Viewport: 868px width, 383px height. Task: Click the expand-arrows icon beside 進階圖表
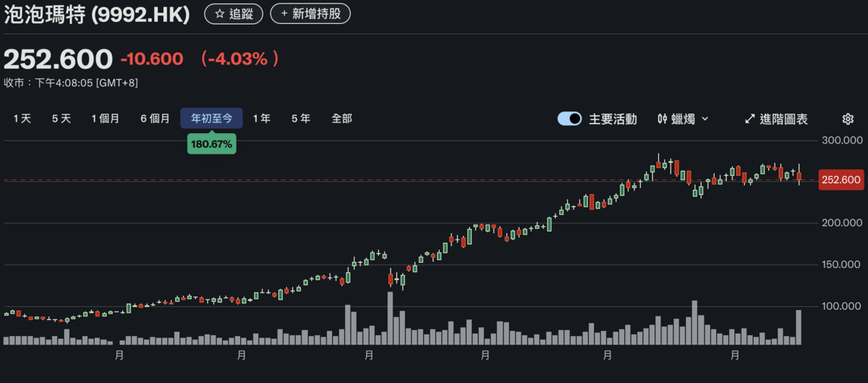tap(750, 119)
